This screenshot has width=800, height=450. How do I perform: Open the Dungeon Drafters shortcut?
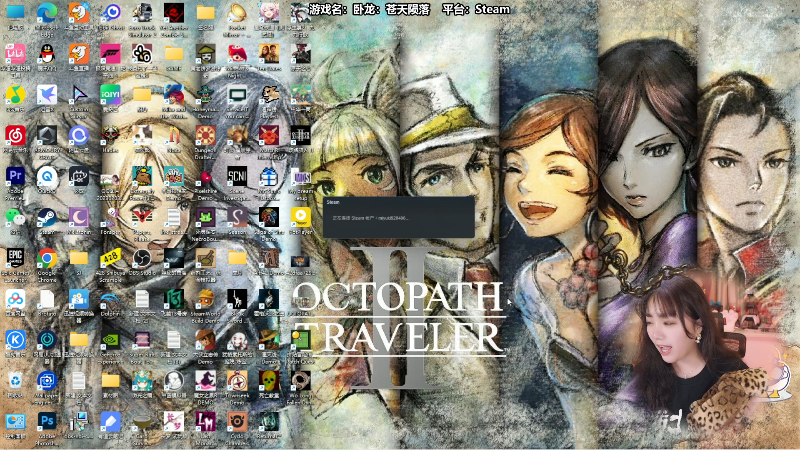coord(205,136)
